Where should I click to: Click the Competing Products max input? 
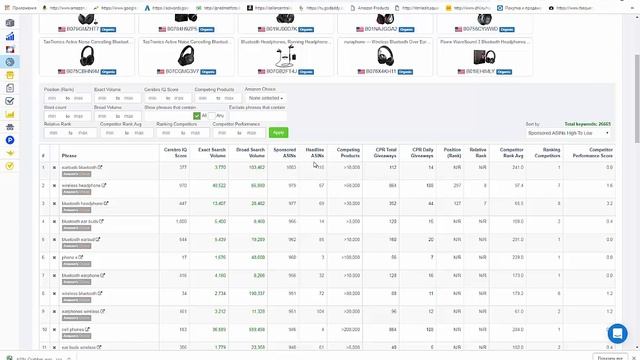pos(229,98)
